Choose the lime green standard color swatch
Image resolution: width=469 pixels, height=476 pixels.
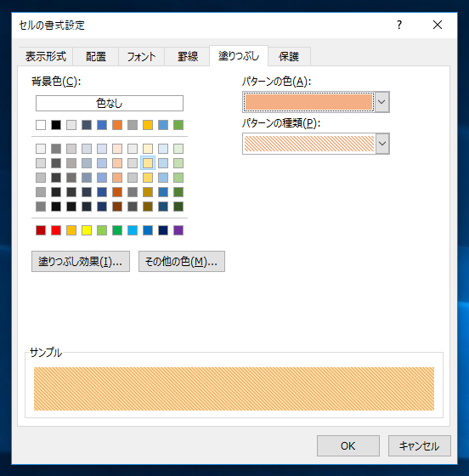tap(102, 230)
